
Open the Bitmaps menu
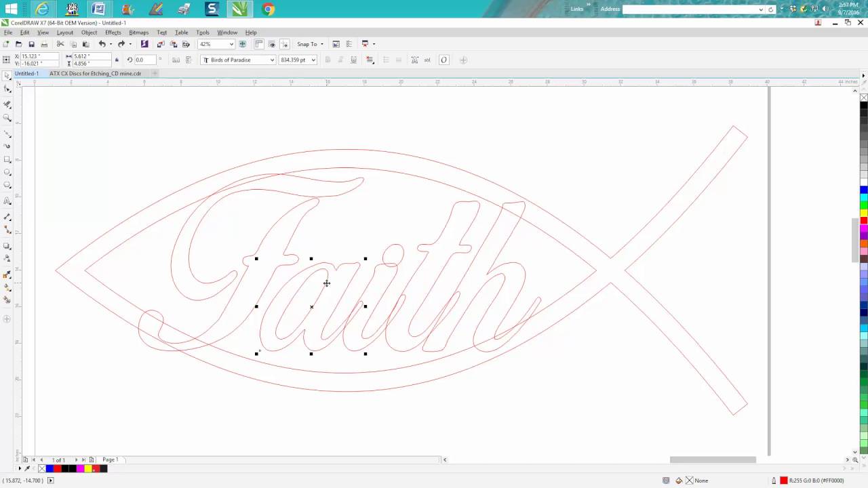coord(138,32)
